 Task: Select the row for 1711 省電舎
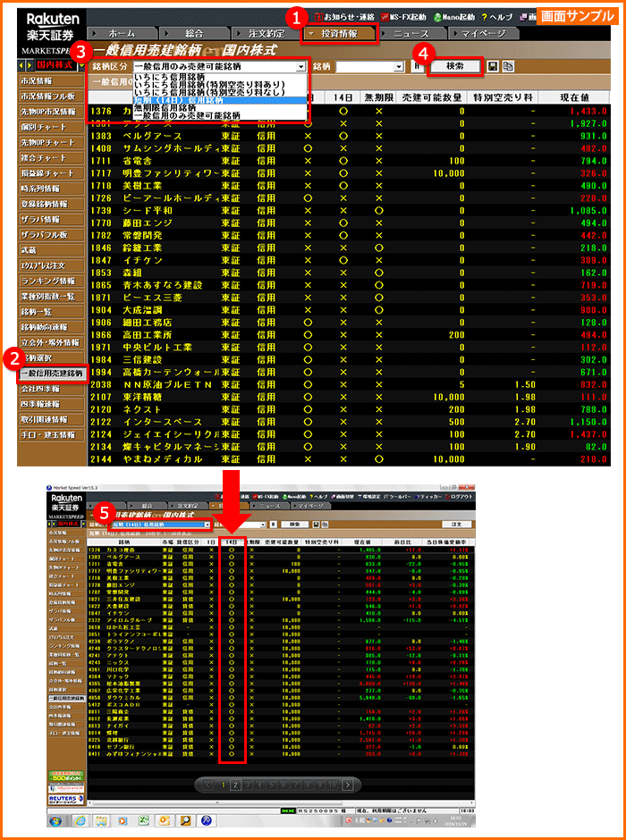pos(349,161)
